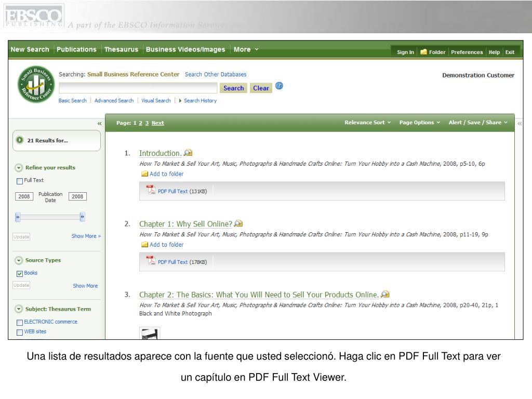This screenshot has height=399, width=532.
Task: Click the main search input field
Action: 138,88
